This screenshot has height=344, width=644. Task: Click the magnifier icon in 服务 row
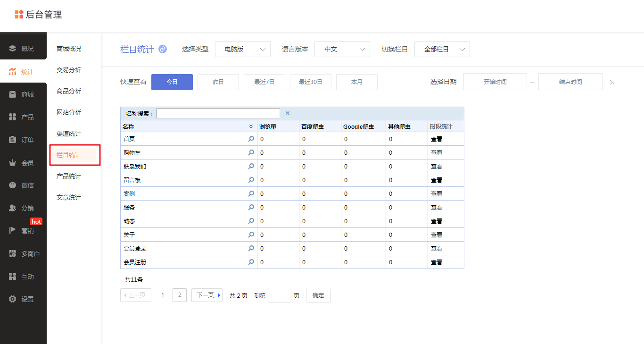point(251,207)
